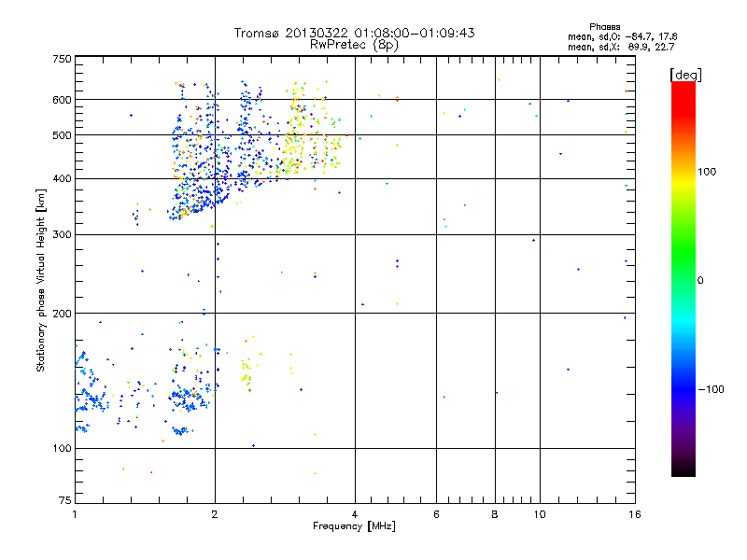The image size is (747, 560).
Task: Click the 'Stationary phase Virtual Height [km]' label
Action: [x=41, y=280]
